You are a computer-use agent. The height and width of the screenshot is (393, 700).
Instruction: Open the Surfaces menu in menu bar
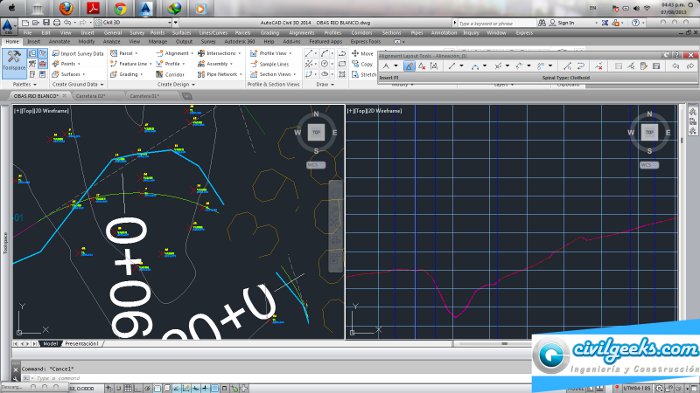[x=181, y=33]
